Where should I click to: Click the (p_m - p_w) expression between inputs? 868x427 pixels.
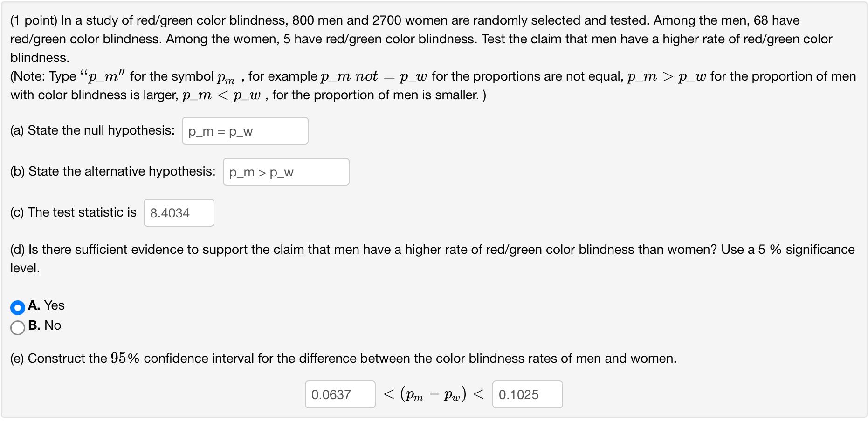pos(433,394)
